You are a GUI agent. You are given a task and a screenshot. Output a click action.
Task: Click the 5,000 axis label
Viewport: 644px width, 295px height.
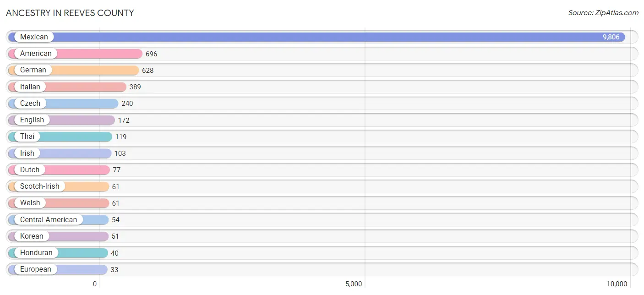tap(354, 284)
